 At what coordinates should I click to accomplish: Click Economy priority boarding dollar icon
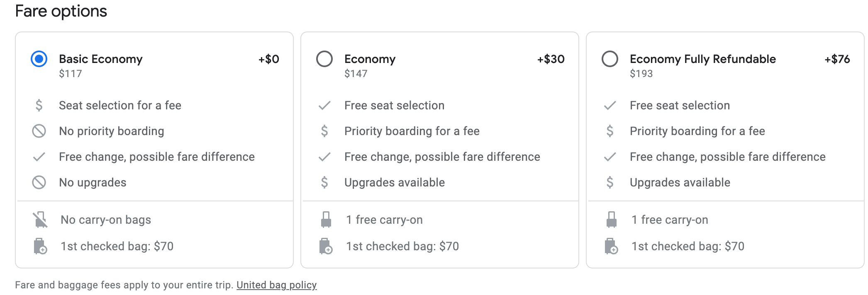click(x=324, y=131)
